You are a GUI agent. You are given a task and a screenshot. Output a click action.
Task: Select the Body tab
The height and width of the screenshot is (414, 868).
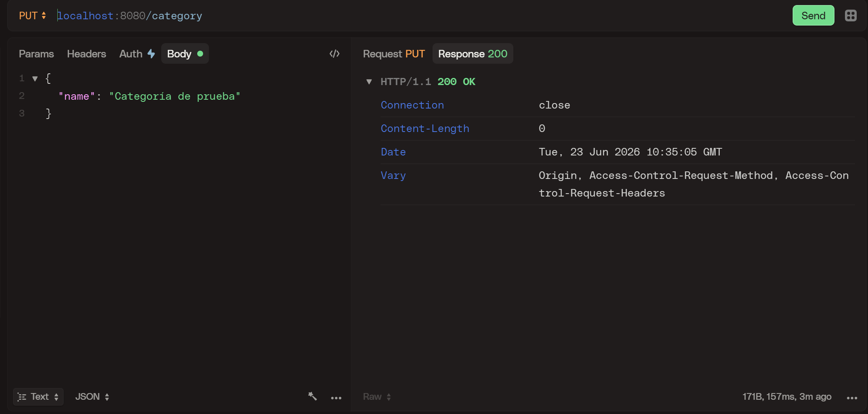pyautogui.click(x=185, y=54)
